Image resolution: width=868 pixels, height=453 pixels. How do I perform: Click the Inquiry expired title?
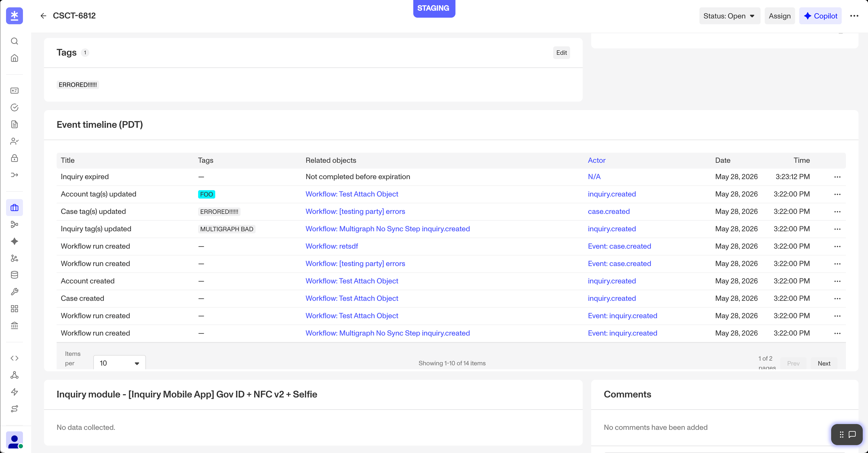pyautogui.click(x=85, y=177)
